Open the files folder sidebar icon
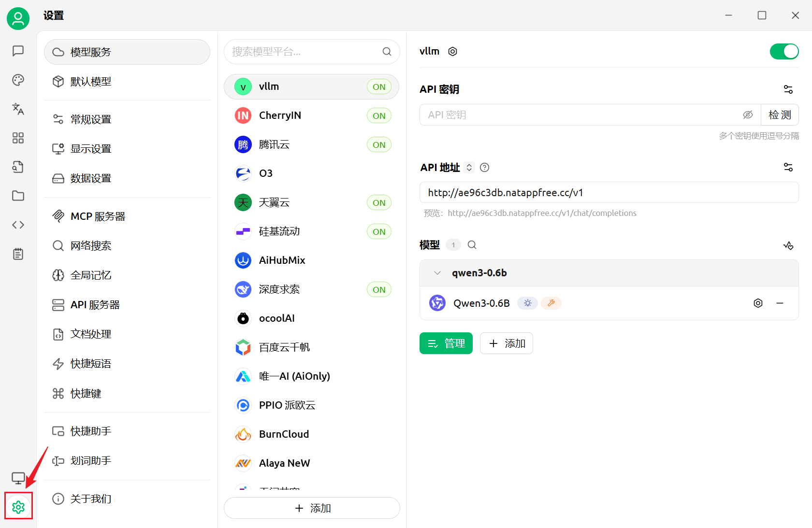Viewport: 812px width, 528px height. pos(18,196)
